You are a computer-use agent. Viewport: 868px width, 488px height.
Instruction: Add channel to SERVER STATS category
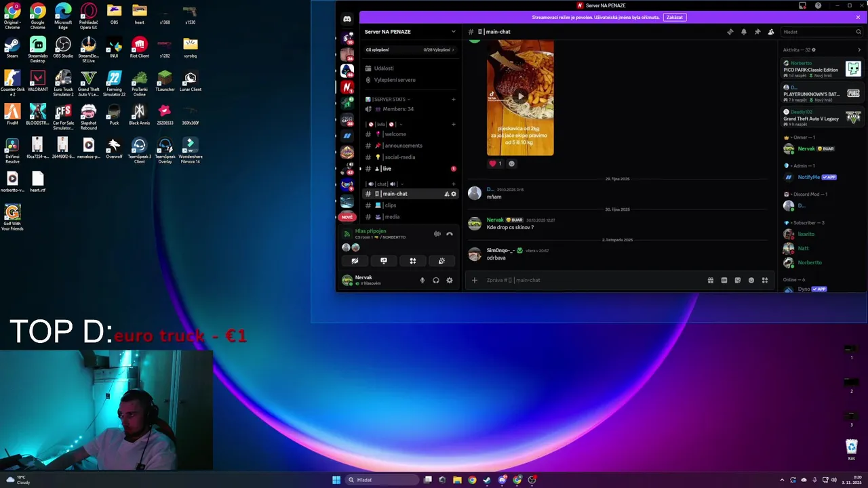pos(454,100)
